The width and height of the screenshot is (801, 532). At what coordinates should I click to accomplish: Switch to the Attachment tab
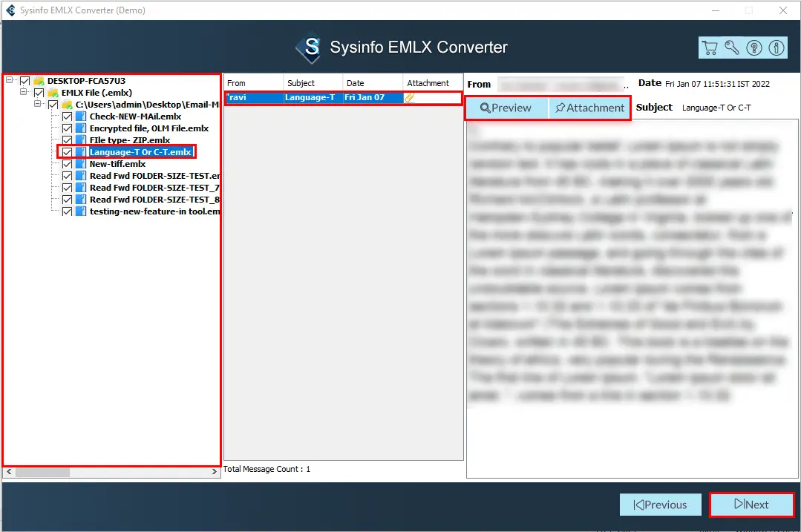point(589,108)
